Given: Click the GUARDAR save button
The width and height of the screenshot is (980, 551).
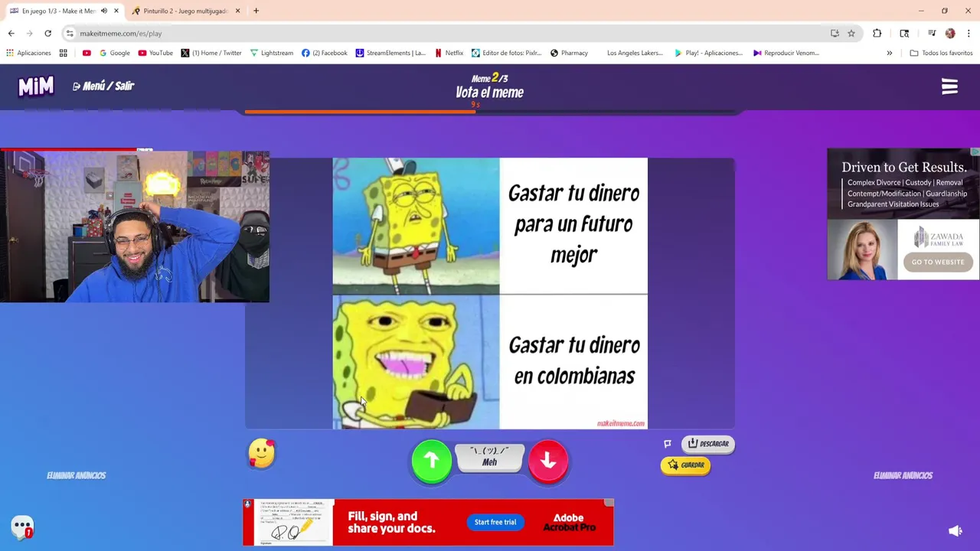Looking at the screenshot, I should click(x=685, y=465).
